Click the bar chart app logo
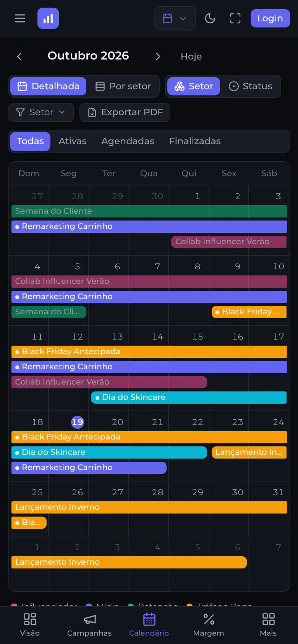The width and height of the screenshot is (298, 644). (48, 18)
